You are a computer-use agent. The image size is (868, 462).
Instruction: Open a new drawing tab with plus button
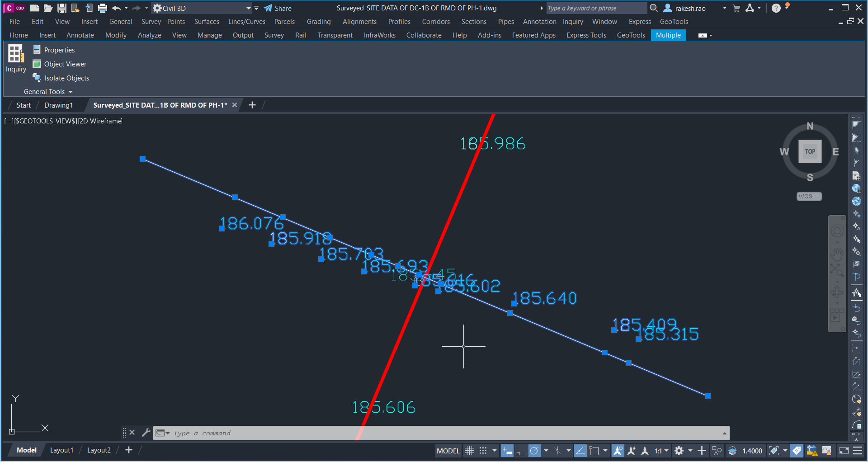point(252,105)
